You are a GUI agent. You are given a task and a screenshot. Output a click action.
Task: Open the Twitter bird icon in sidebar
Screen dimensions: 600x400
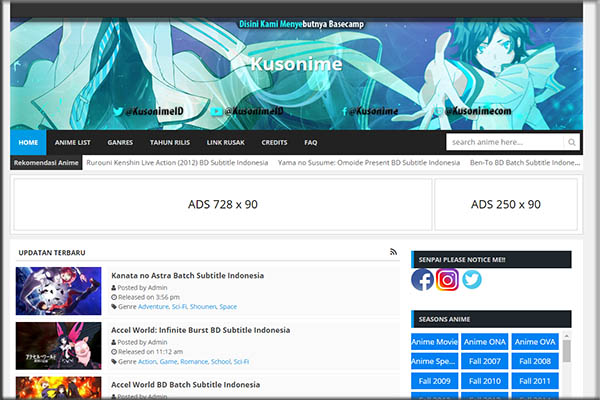(x=472, y=279)
